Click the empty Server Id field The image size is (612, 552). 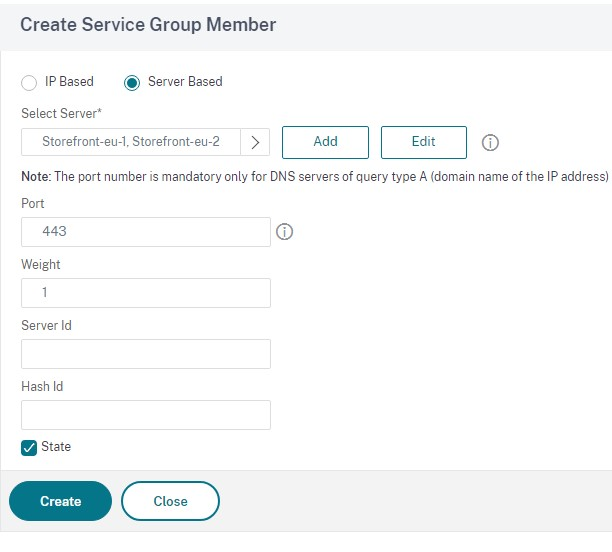coord(146,354)
